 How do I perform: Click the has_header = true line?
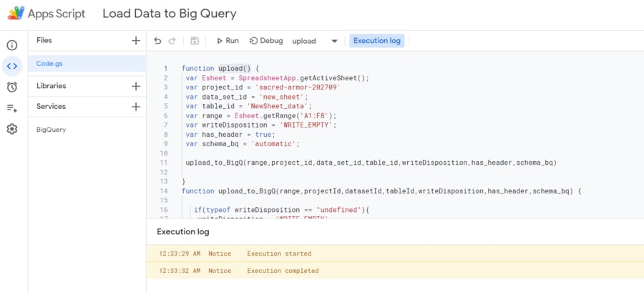point(230,135)
